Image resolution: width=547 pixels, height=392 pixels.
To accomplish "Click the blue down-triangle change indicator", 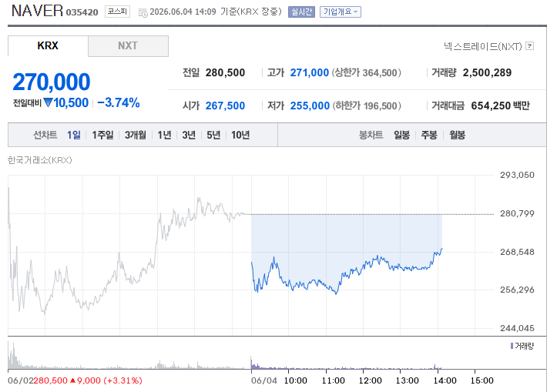I will point(48,102).
